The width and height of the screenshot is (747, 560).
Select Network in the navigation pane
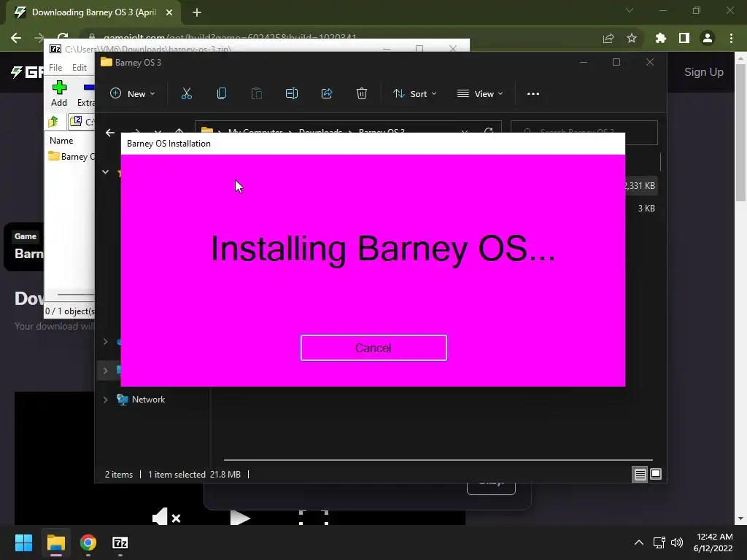tap(148, 400)
